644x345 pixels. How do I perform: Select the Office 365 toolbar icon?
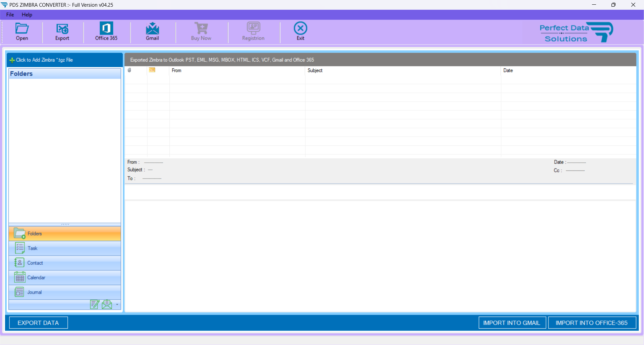pos(106,32)
